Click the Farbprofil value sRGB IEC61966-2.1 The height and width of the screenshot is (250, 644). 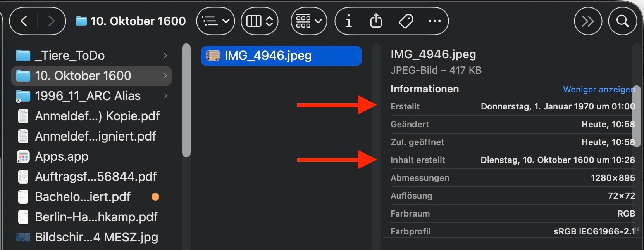click(x=594, y=231)
